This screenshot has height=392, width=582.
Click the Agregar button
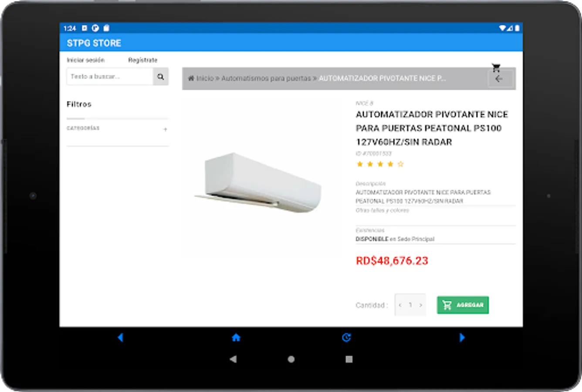[x=463, y=305]
